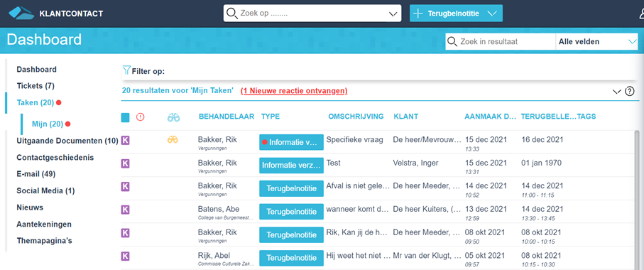Collapse results with chevron beside help icon
Viewport: 644px width, 270px height.
point(616,92)
